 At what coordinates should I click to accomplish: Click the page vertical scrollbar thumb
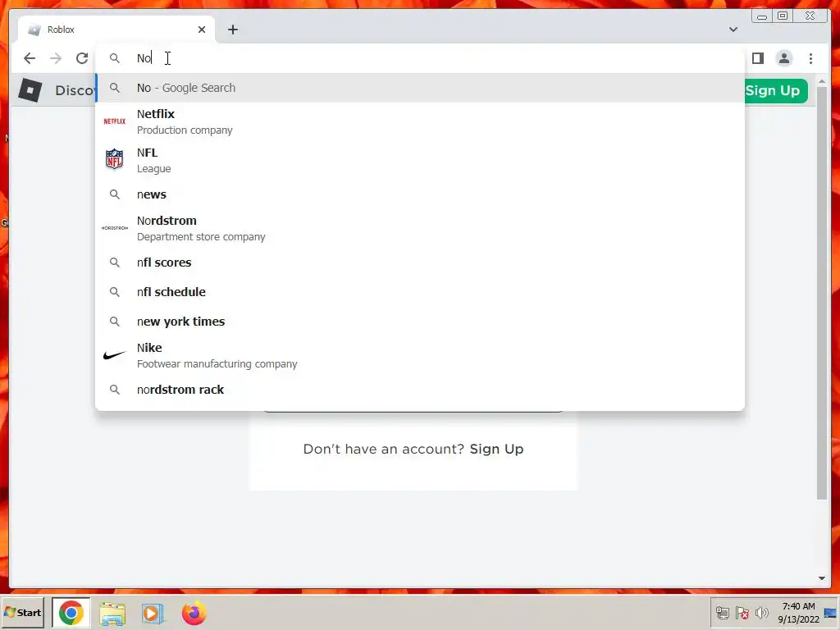coord(822,294)
